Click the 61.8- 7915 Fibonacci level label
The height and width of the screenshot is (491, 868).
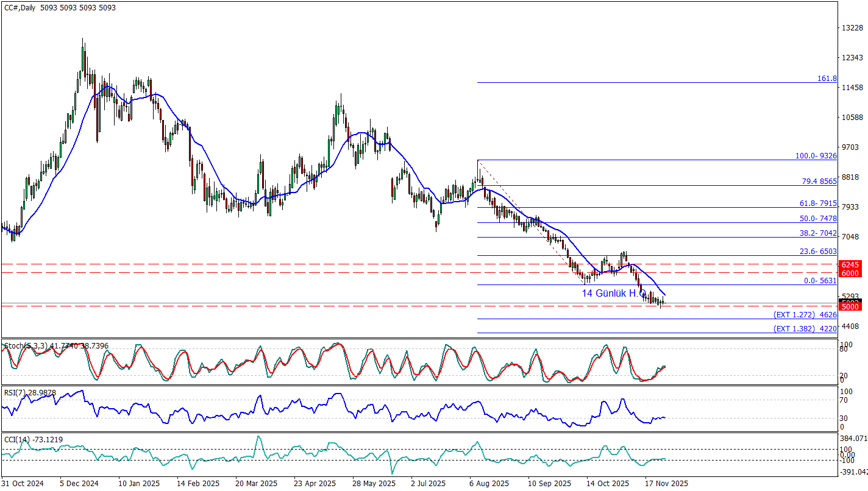pos(817,203)
